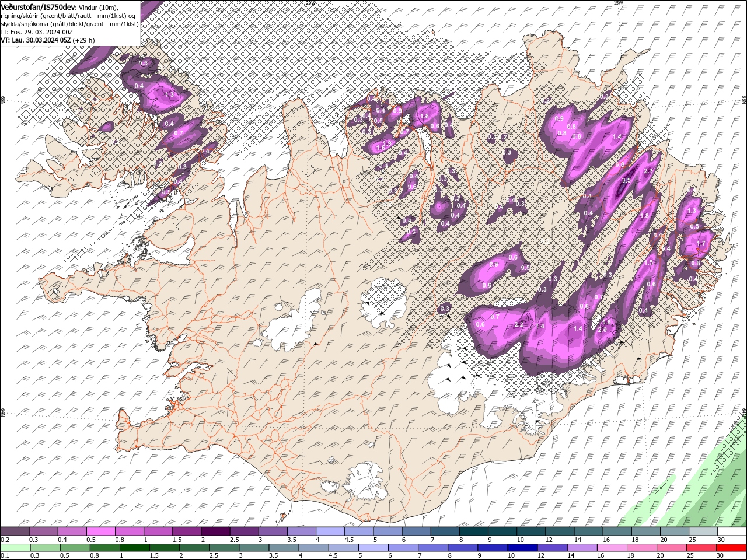The width and height of the screenshot is (747, 560).
Task: Select the upper legend swatch labeled 14
Action: point(588,531)
